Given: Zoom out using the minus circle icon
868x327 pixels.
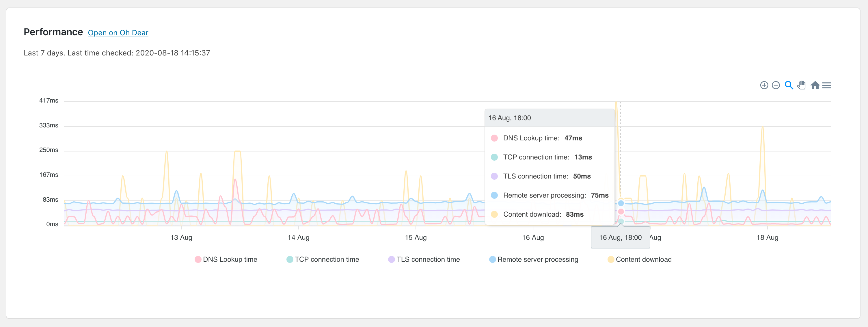Looking at the screenshot, I should tap(776, 85).
